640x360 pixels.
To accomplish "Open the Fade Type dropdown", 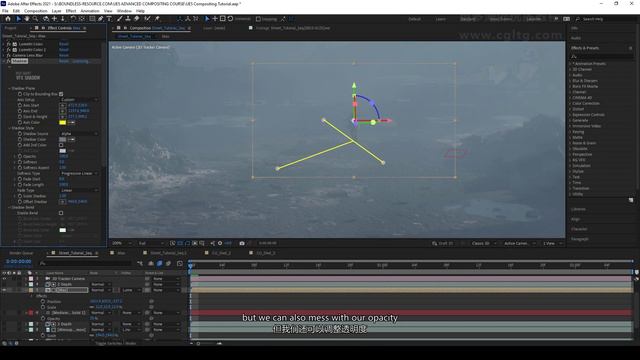I will click(x=79, y=190).
